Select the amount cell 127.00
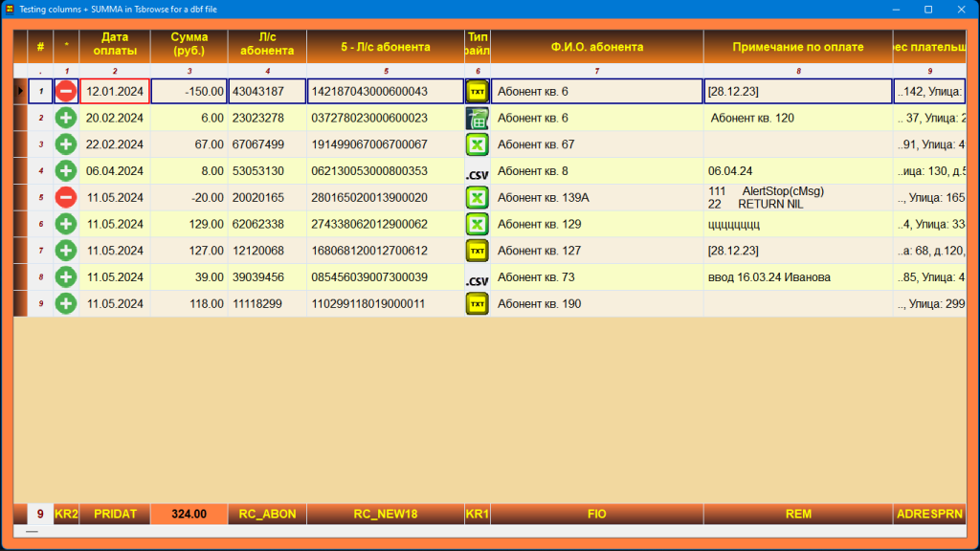980x551 pixels. tap(189, 251)
